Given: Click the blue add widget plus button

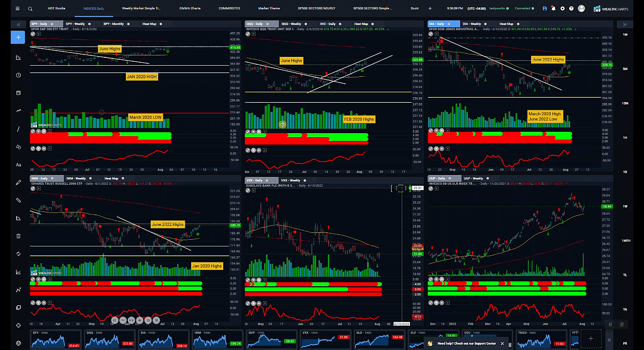Looking at the screenshot, I should tap(18, 37).
